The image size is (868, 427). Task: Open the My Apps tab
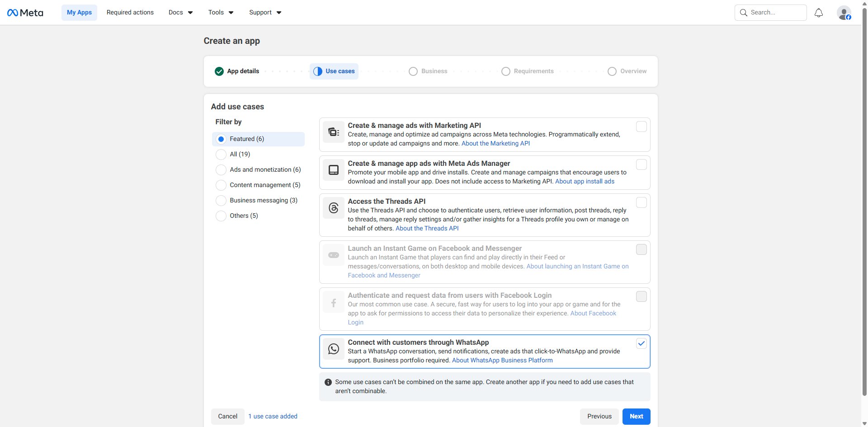point(79,13)
